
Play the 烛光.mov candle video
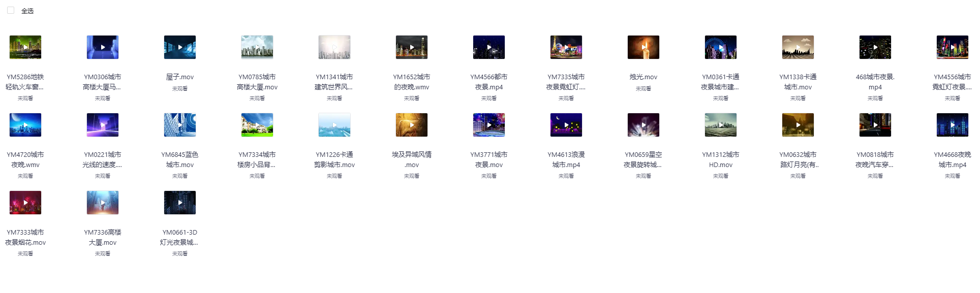pos(644,47)
